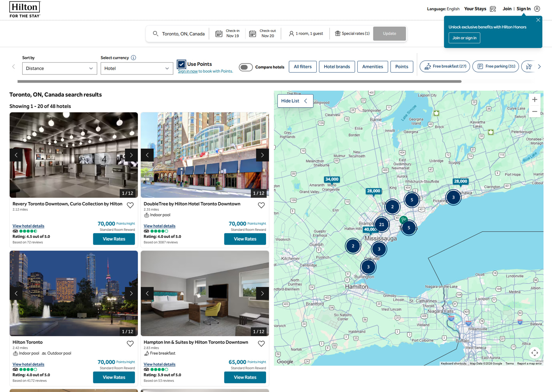Apply the Free parking (31) filter
Screen dimensions: 552x392
click(496, 66)
